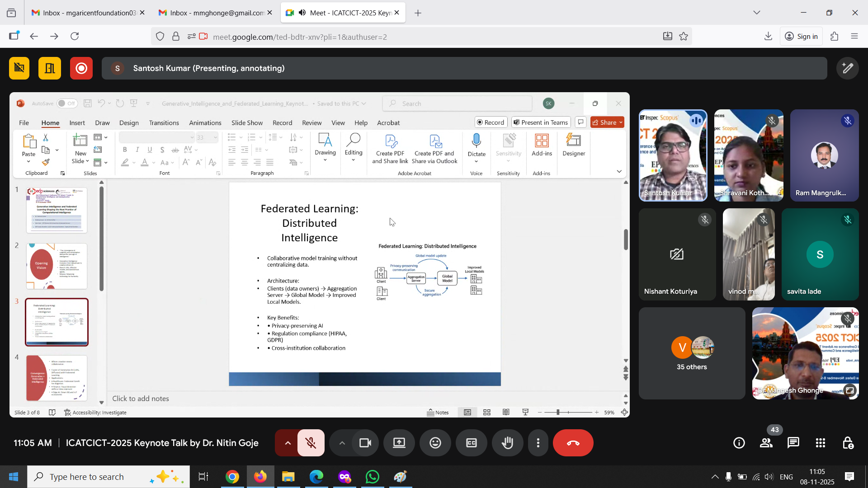Open the chat with everyone panel
Screen dimensions: 868x488
(793, 443)
